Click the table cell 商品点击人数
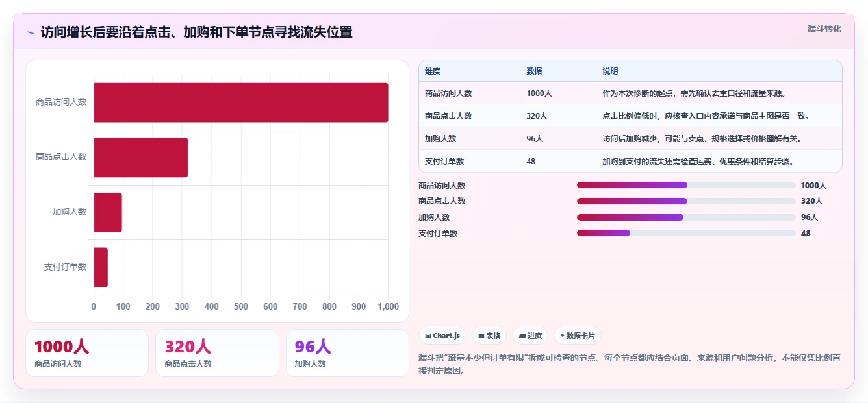The width and height of the screenshot is (868, 403). 448,116
